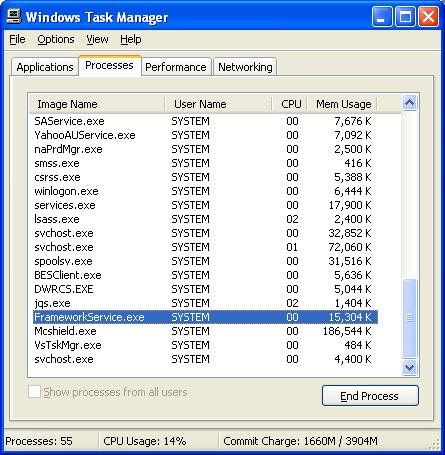
Task: Select svchost.exe using 32,852 K
Action: [205, 233]
